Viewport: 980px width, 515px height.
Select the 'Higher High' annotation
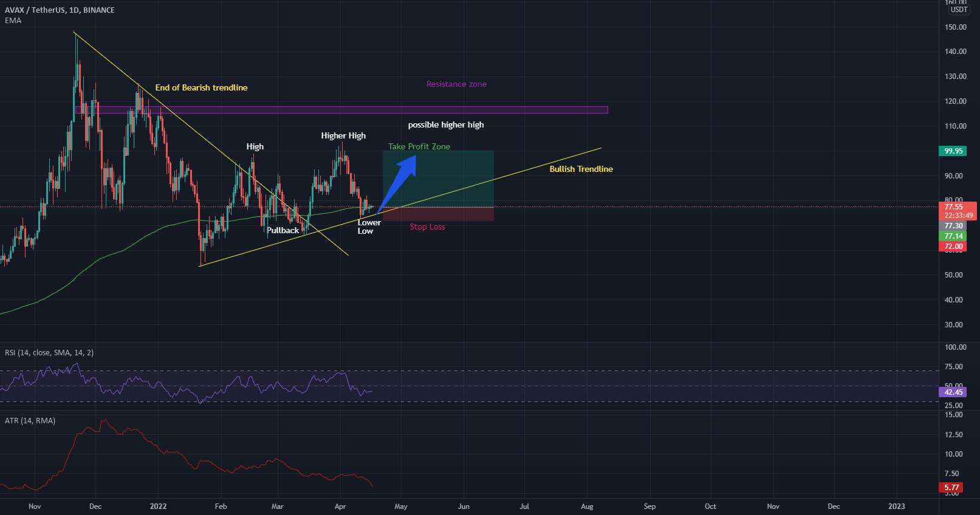pyautogui.click(x=343, y=135)
